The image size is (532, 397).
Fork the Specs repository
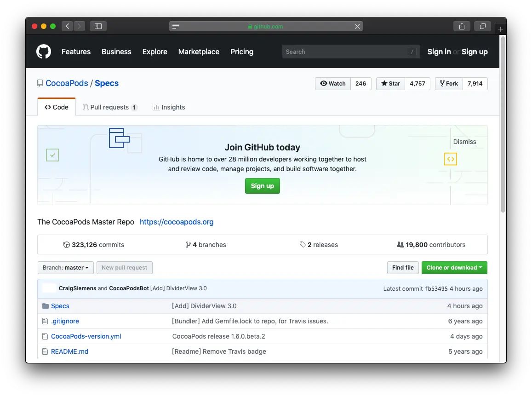(x=449, y=83)
